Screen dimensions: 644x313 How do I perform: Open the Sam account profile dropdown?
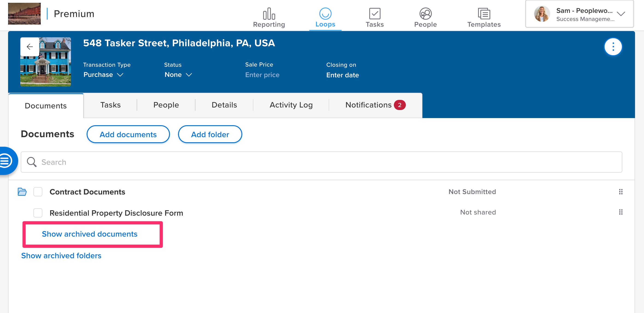pos(579,14)
